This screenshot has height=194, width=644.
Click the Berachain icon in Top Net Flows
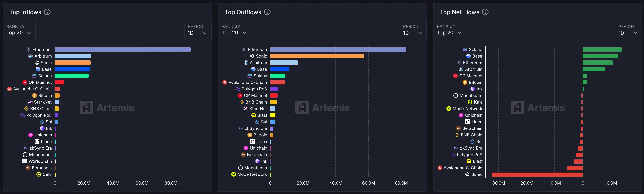click(458, 128)
